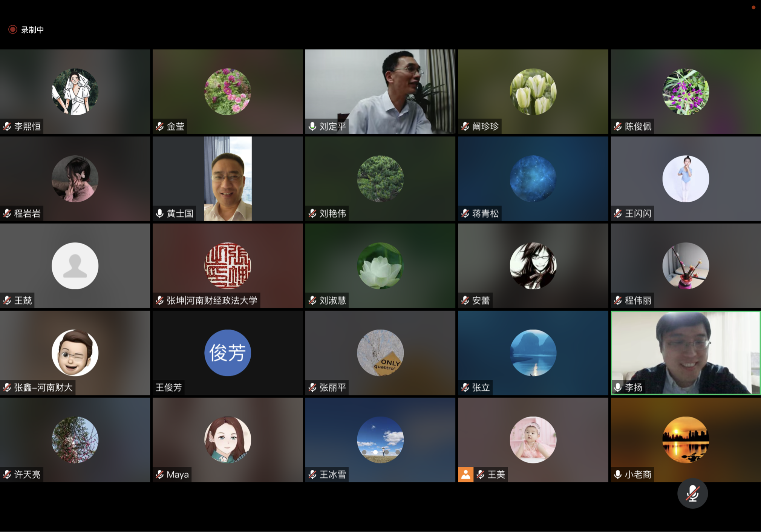The width and height of the screenshot is (761, 532).
Task: Click the recording indicator icon
Action: (x=13, y=29)
